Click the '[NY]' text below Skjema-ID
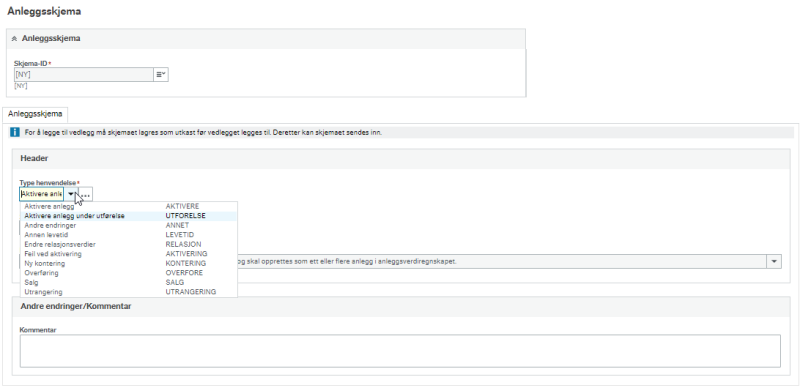 (x=20, y=86)
